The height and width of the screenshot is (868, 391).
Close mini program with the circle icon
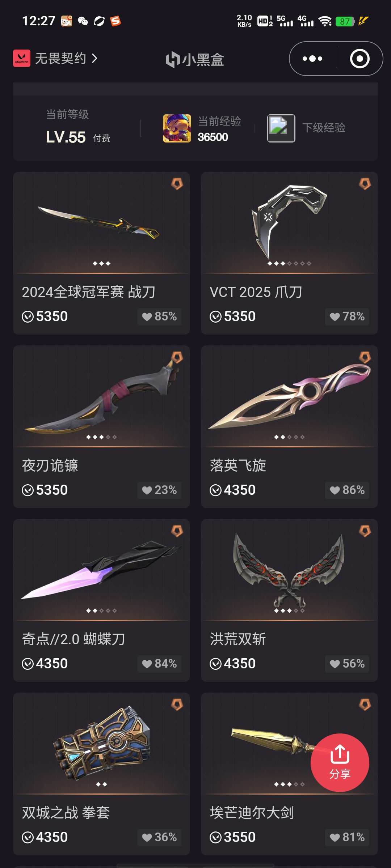click(x=360, y=59)
